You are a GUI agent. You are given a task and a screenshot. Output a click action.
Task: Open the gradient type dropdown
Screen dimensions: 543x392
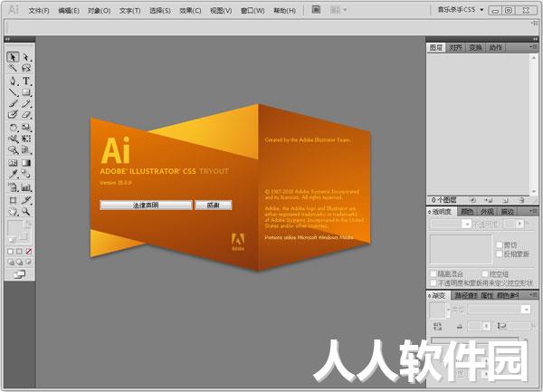click(x=499, y=309)
